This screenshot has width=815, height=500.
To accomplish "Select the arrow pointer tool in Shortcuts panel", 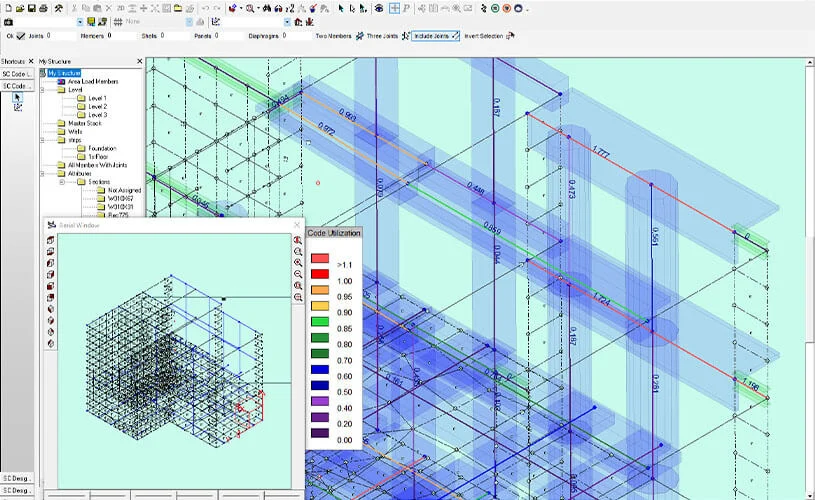I will [17, 97].
